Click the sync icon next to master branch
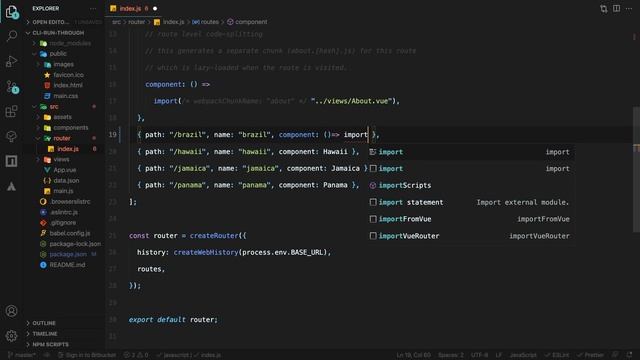640x360 pixels. (x=47, y=355)
